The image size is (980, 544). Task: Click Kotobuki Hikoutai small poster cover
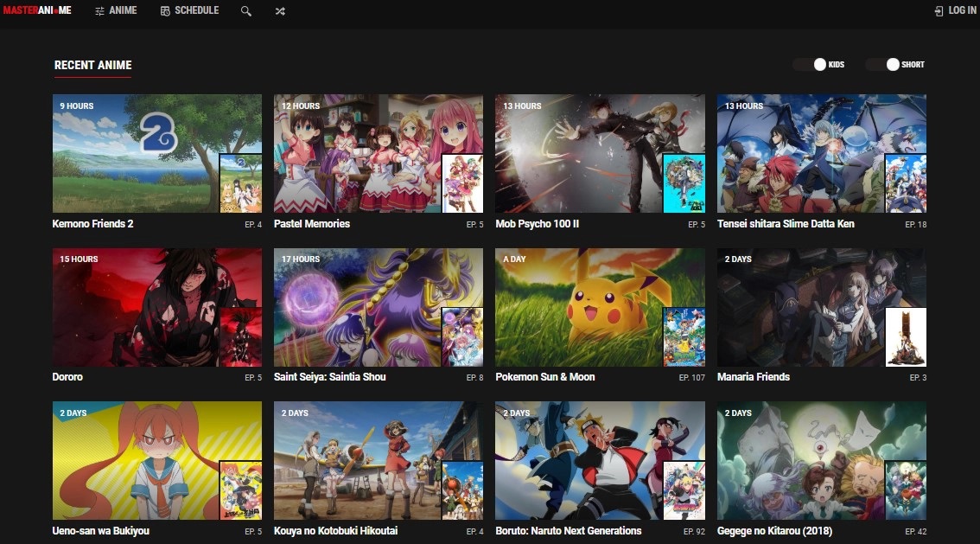462,490
